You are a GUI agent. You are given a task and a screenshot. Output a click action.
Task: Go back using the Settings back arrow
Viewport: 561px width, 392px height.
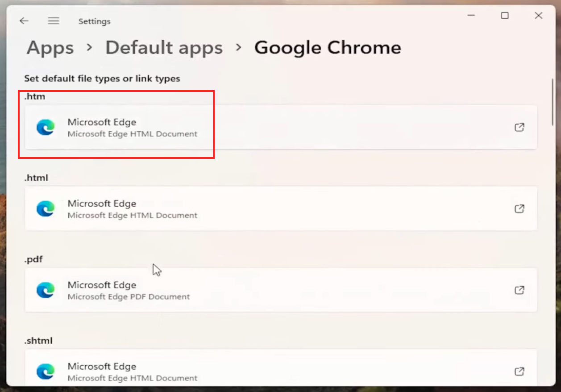(24, 21)
